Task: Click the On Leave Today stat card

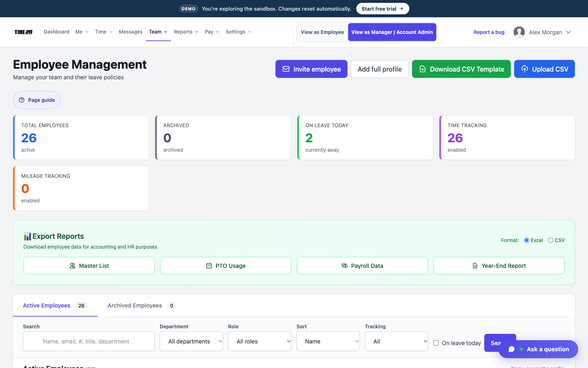Action: pos(365,138)
